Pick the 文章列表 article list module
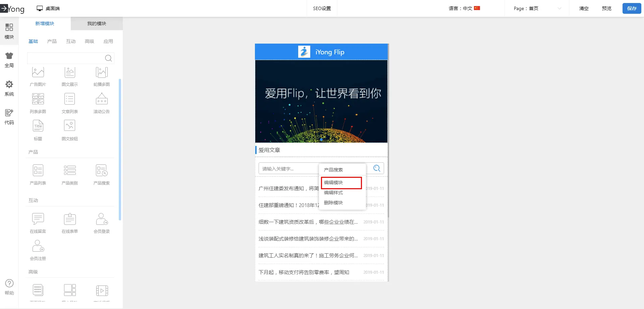The width and height of the screenshot is (644, 309). pos(70,99)
